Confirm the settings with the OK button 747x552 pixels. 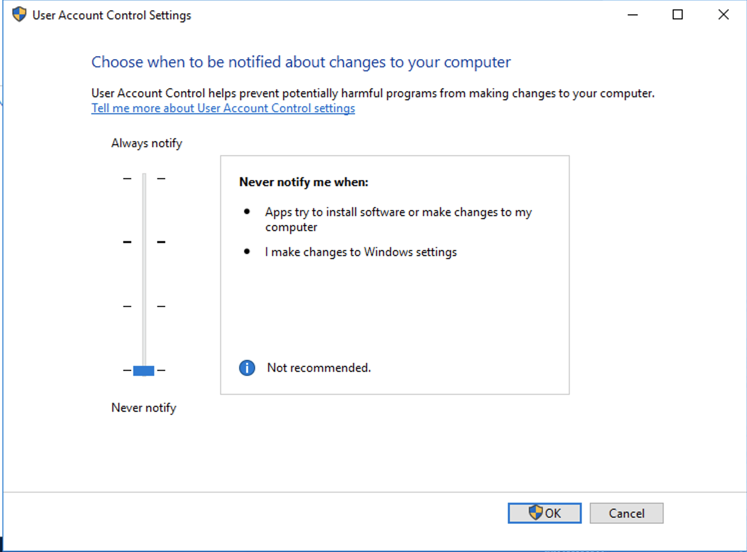tap(544, 513)
